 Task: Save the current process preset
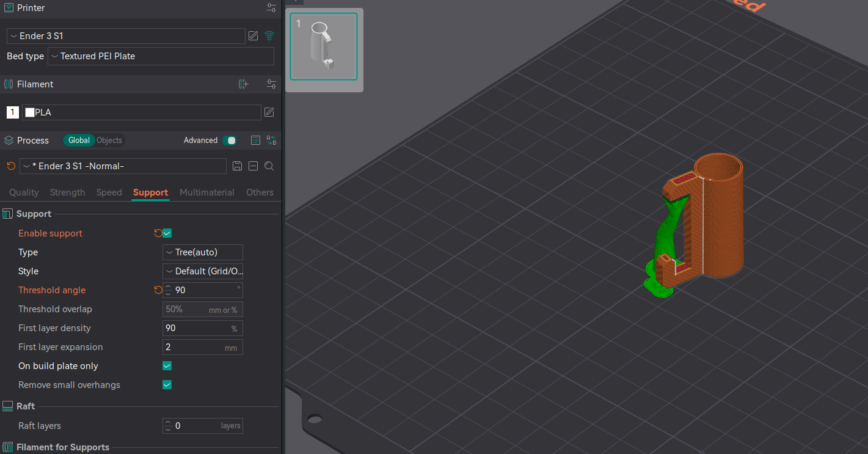(238, 166)
